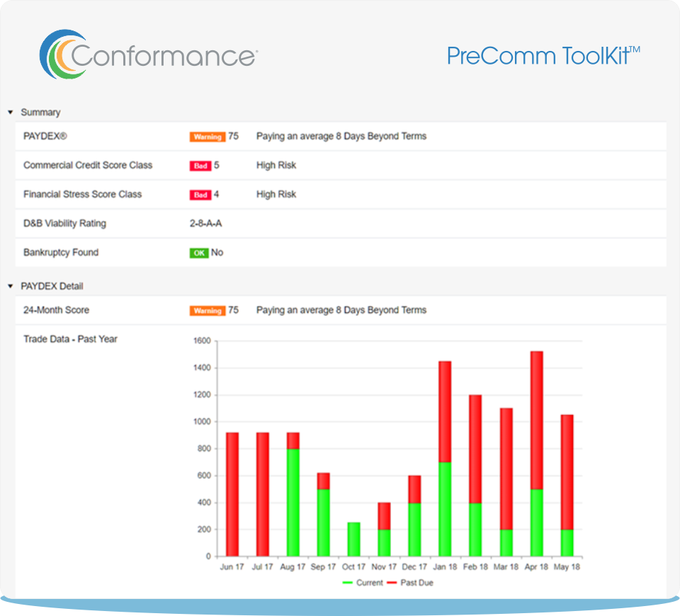Image resolution: width=680 pixels, height=616 pixels.
Task: Collapse the Summary section triangle
Action: tap(11, 113)
